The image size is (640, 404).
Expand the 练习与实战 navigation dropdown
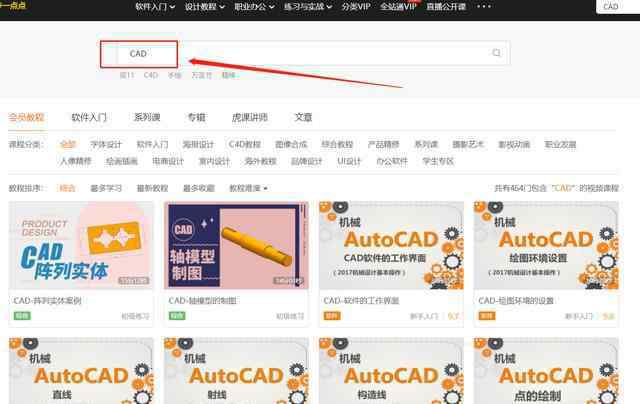click(308, 7)
